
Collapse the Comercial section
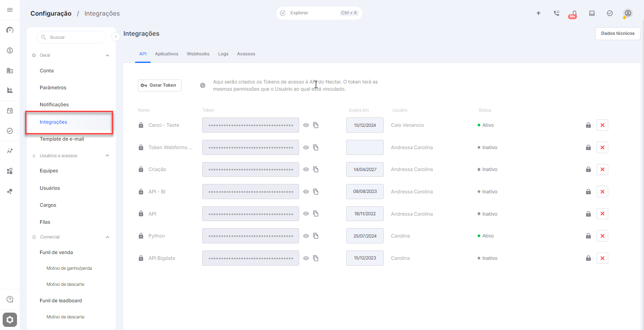pyautogui.click(x=107, y=237)
